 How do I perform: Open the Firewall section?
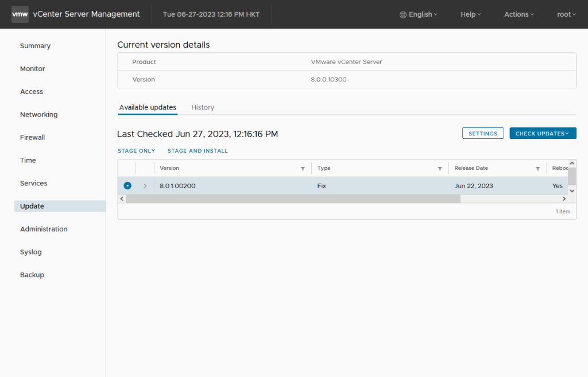pos(33,137)
